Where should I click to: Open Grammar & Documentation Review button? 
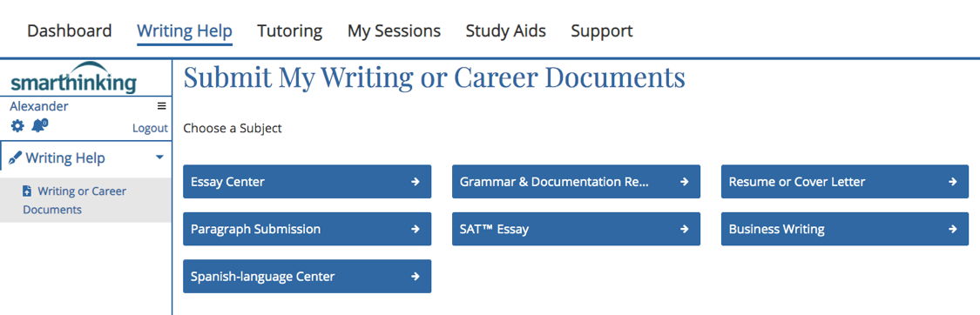[x=577, y=182]
